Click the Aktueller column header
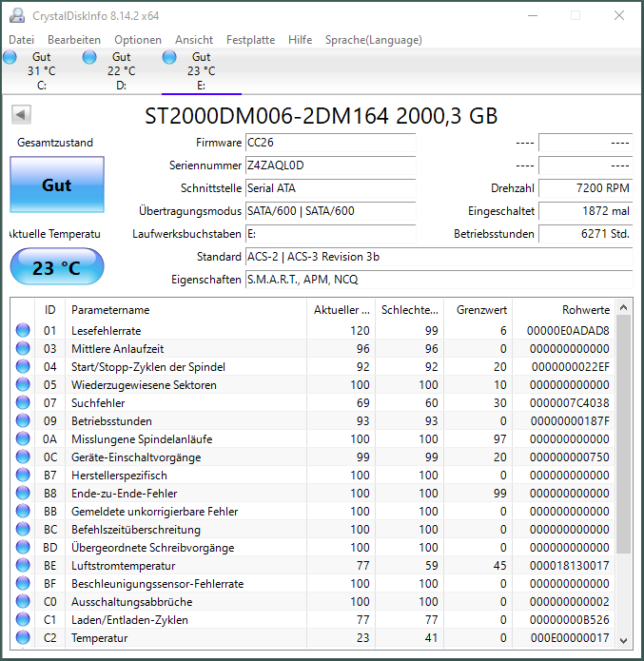This screenshot has width=644, height=661. [342, 310]
